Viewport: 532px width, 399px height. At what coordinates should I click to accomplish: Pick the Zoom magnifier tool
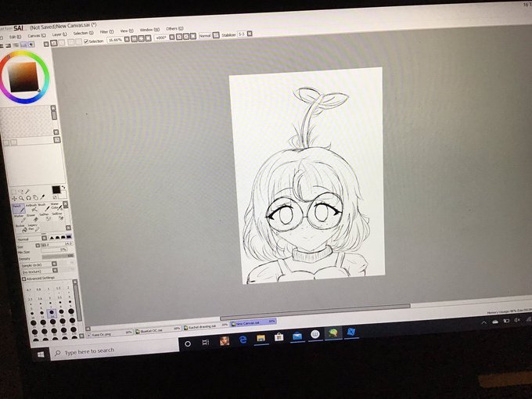point(21,198)
